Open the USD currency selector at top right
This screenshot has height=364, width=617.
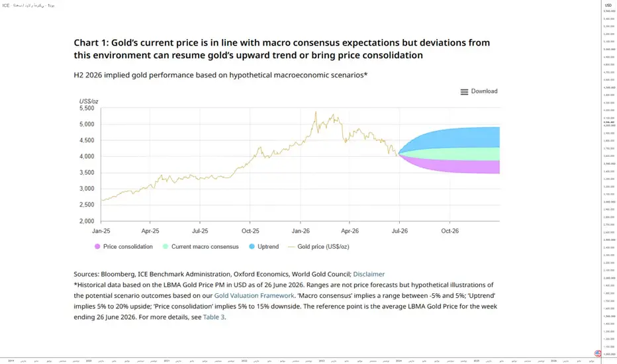[x=608, y=5]
